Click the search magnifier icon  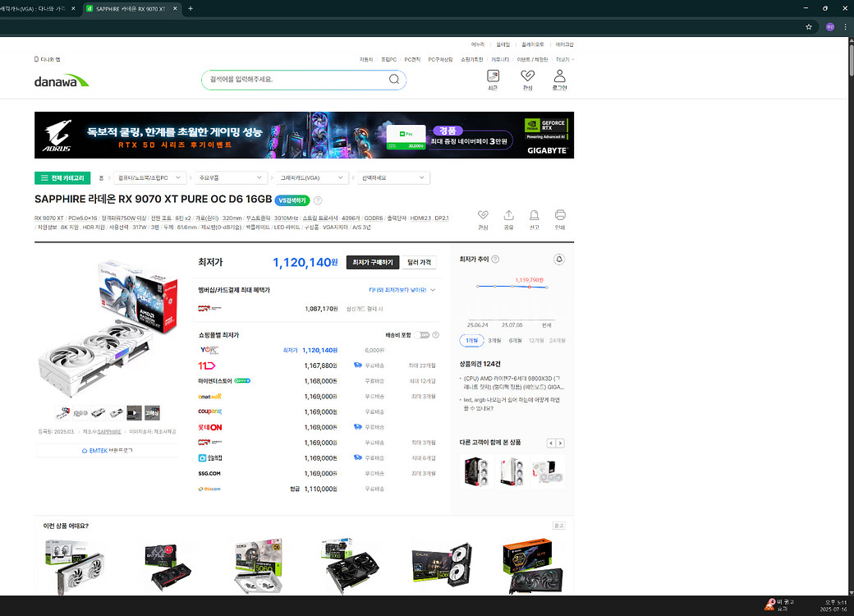click(x=394, y=80)
